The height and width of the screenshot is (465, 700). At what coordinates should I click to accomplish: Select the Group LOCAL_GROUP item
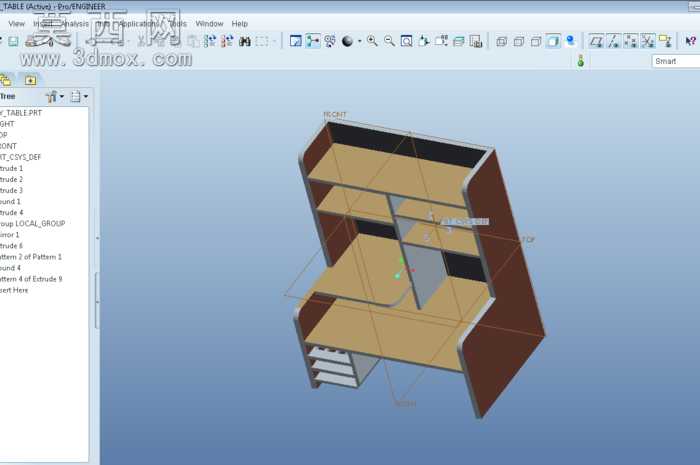point(33,224)
